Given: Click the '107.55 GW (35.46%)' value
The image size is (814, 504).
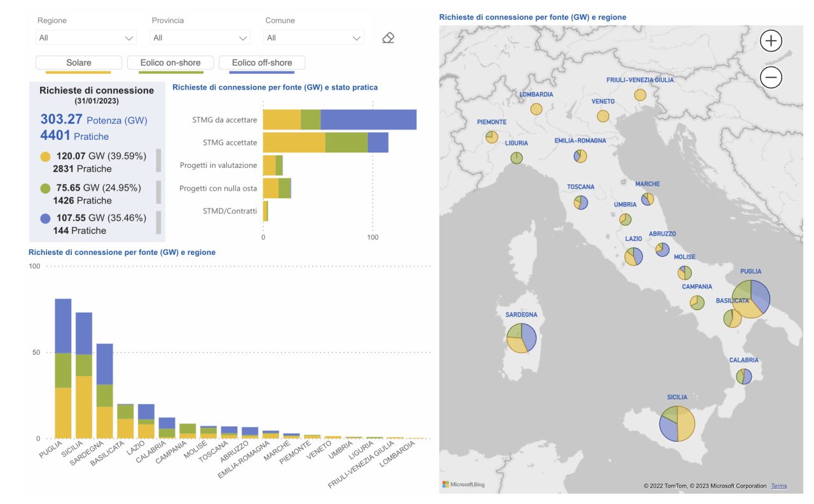Looking at the screenshot, I should tap(101, 217).
